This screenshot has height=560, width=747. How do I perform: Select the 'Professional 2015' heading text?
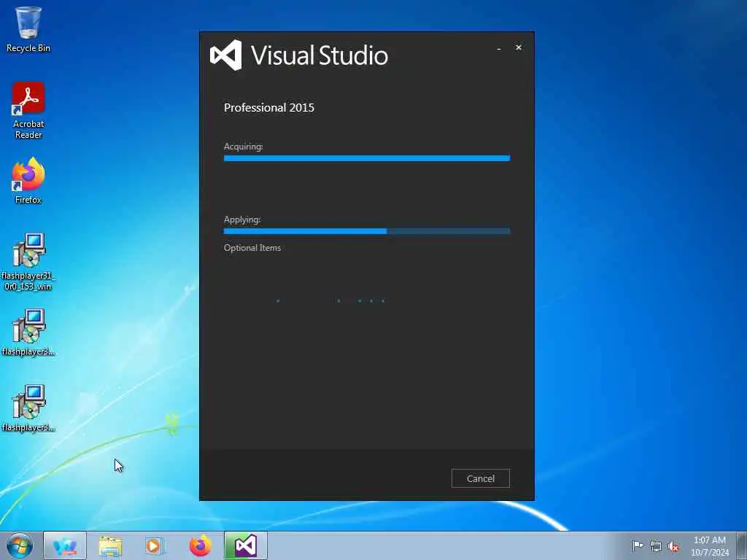point(269,108)
